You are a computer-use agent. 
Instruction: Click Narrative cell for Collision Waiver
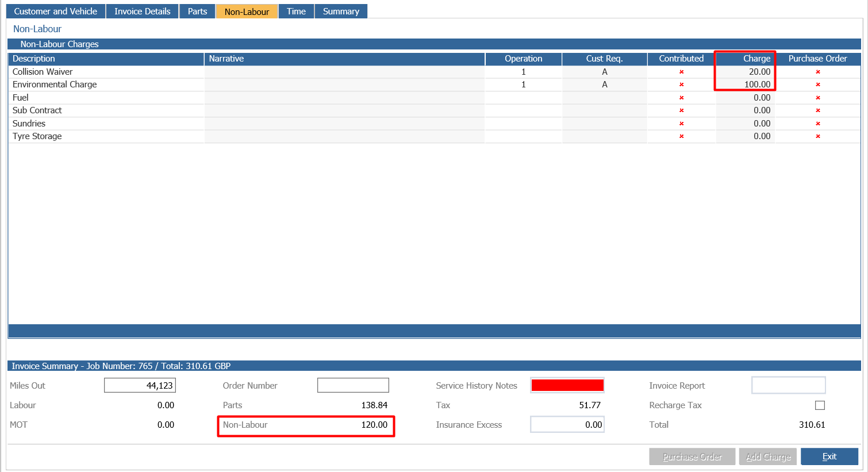[344, 72]
